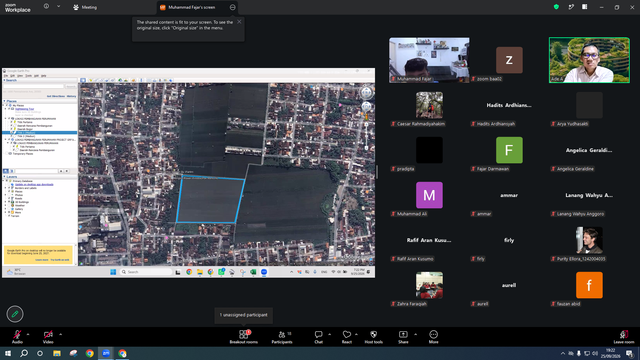Open Google Earth Tools menu
This screenshot has height=360, width=640.
(28, 76)
